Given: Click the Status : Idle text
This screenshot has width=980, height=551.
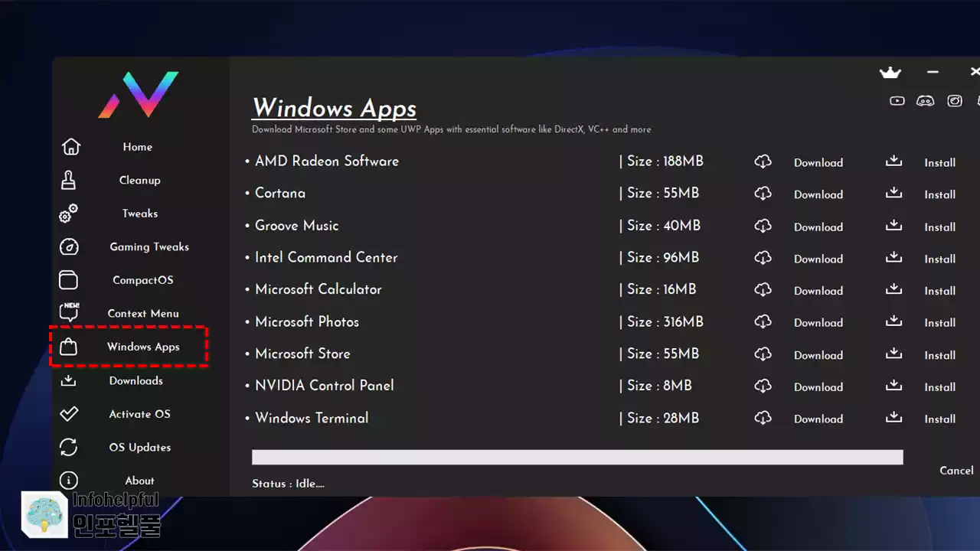Looking at the screenshot, I should [x=288, y=484].
